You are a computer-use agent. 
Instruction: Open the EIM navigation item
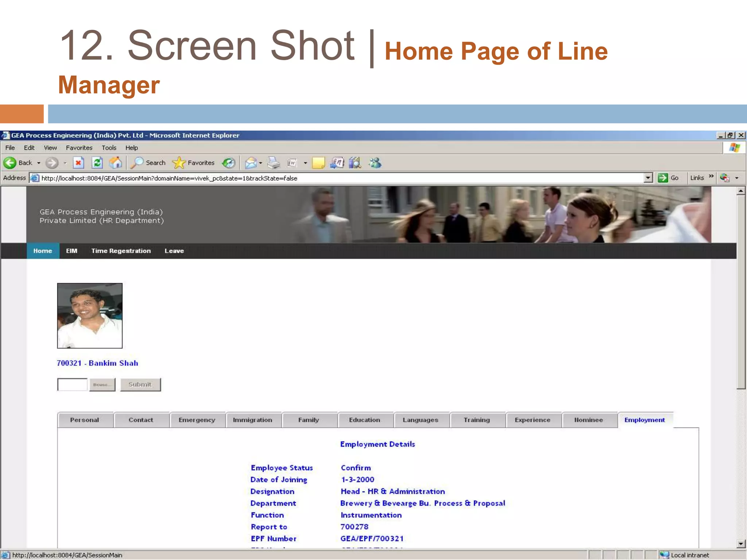coord(71,251)
